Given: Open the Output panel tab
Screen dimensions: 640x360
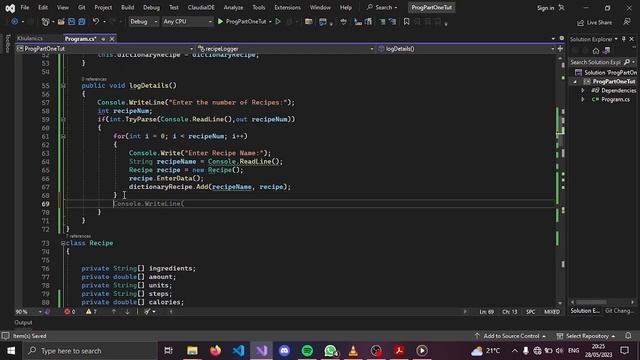Looking at the screenshot, I should pyautogui.click(x=24, y=322).
